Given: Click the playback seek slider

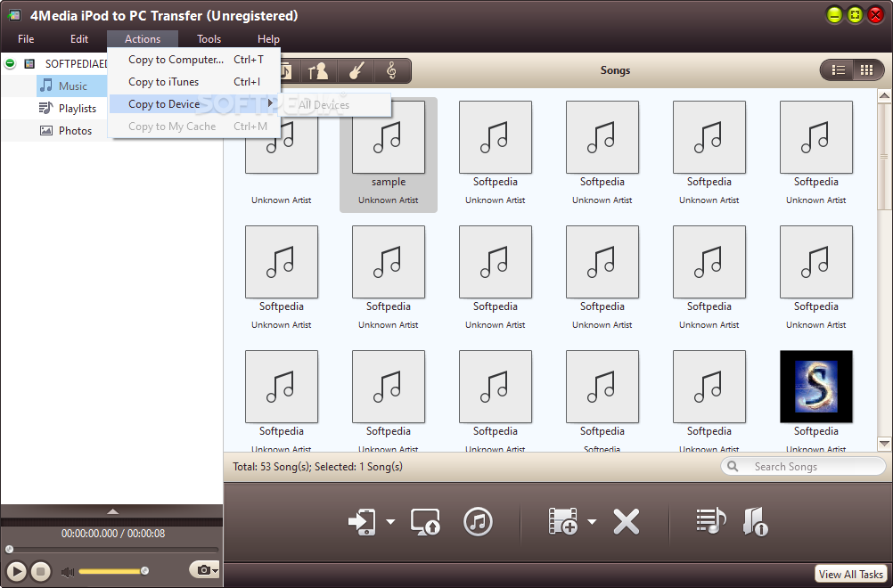Looking at the screenshot, I should click(x=112, y=550).
